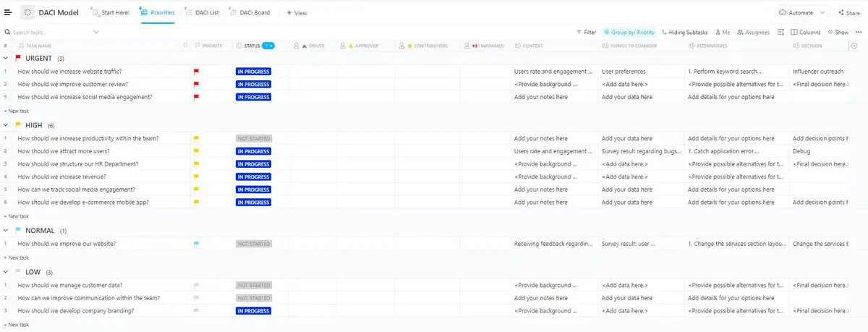Add New task under NORMAL group

pyautogui.click(x=16, y=257)
